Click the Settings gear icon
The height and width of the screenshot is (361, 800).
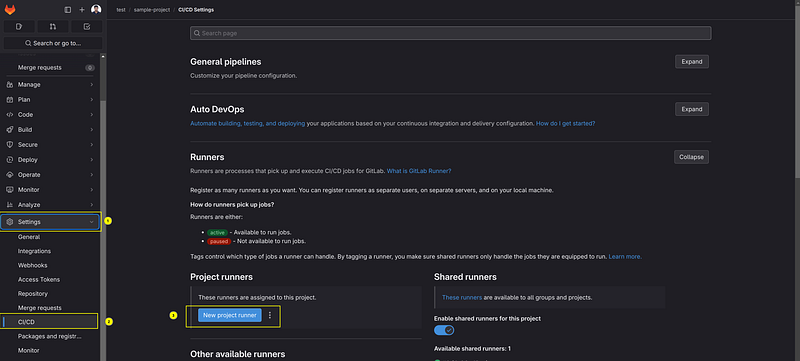tap(9, 222)
